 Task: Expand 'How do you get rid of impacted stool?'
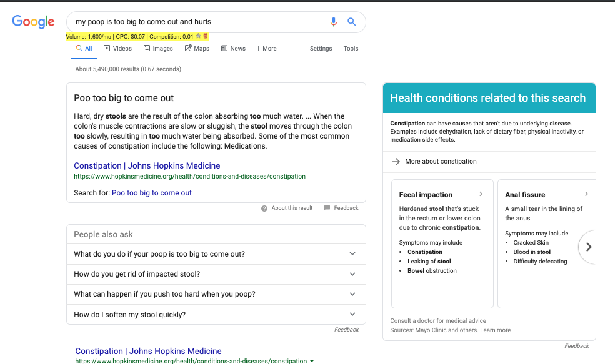tap(352, 274)
